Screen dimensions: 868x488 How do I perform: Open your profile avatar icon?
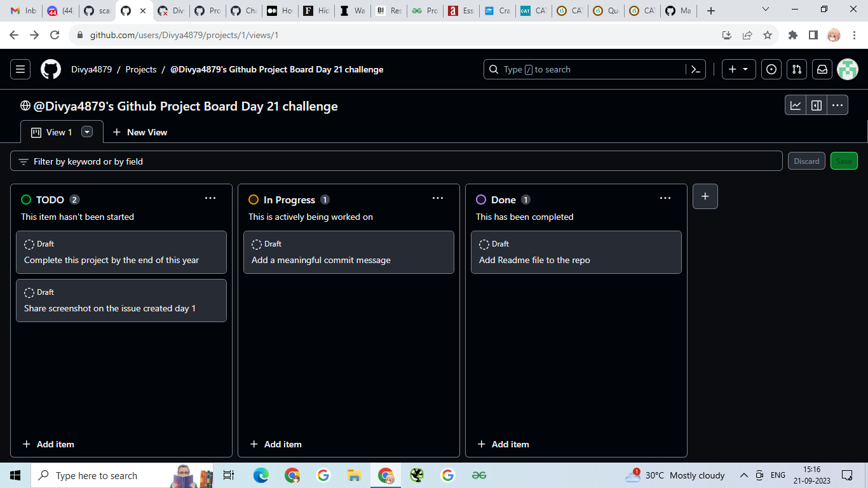848,69
